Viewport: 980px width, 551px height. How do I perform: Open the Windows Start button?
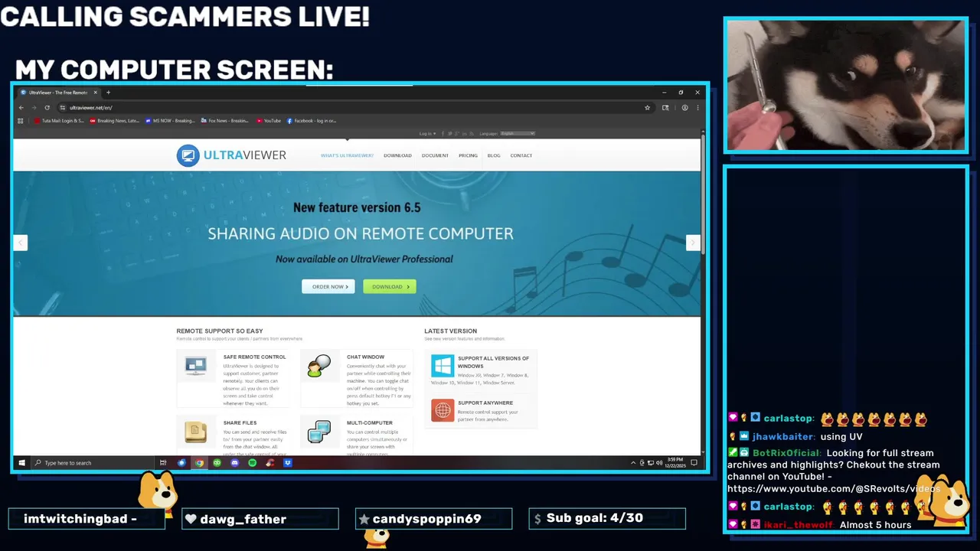tap(21, 463)
